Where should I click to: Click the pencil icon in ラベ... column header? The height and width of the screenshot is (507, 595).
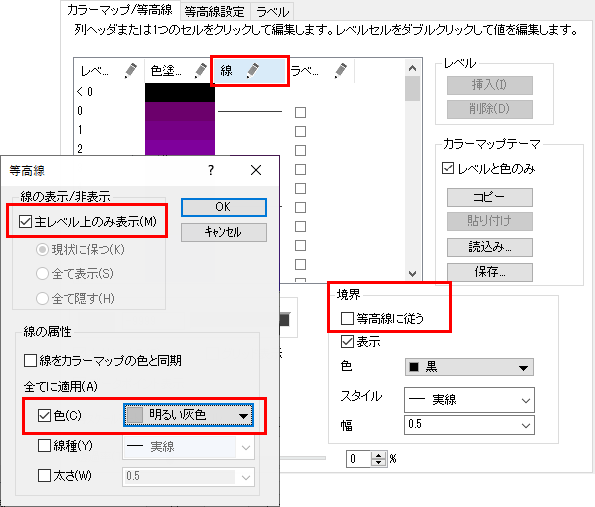[x=341, y=71]
